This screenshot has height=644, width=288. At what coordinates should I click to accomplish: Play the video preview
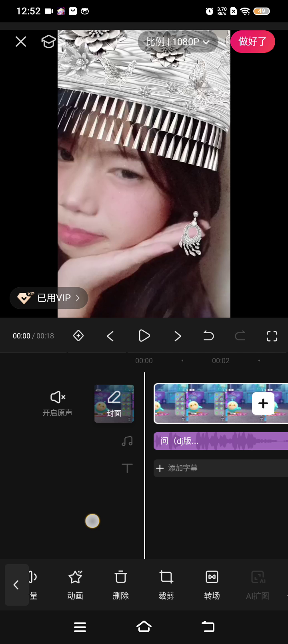point(144,336)
